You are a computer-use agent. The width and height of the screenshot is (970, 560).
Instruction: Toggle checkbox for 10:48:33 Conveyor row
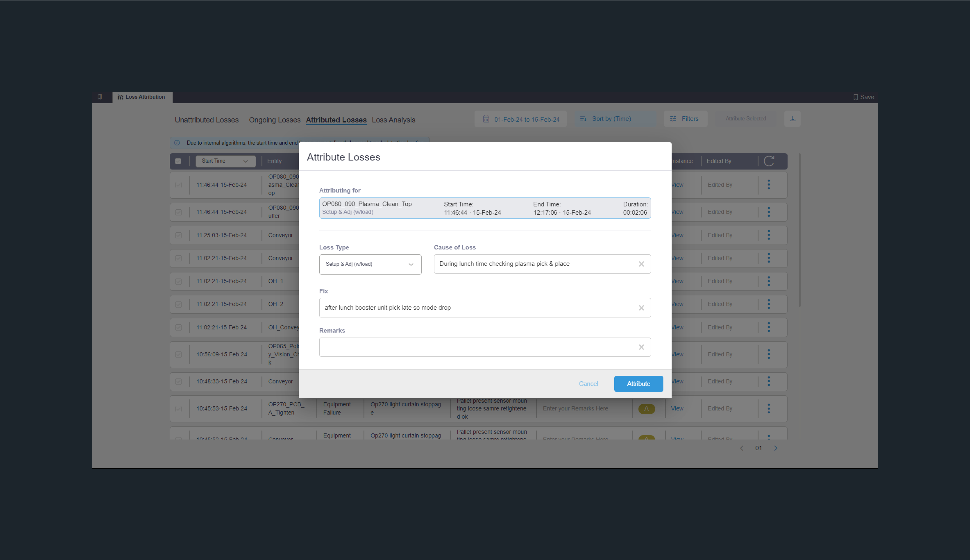pos(178,382)
